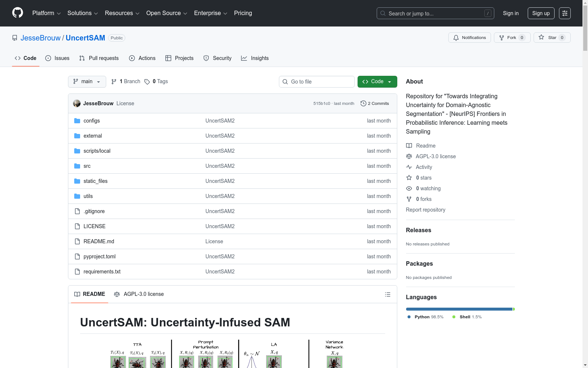This screenshot has height=368, width=588.
Task: Expand the Platform menu
Action: 46,13
